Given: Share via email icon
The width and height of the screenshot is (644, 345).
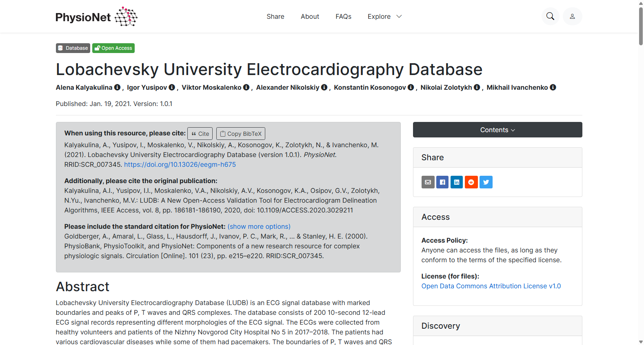Looking at the screenshot, I should click(x=428, y=182).
